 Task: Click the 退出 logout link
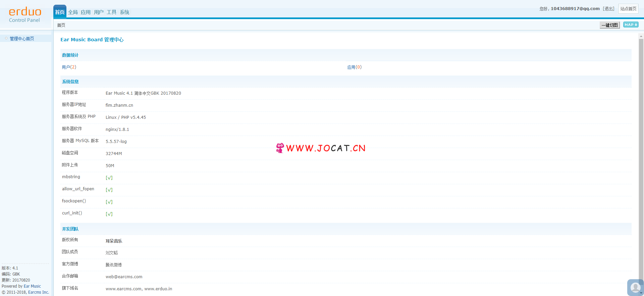pos(609,9)
